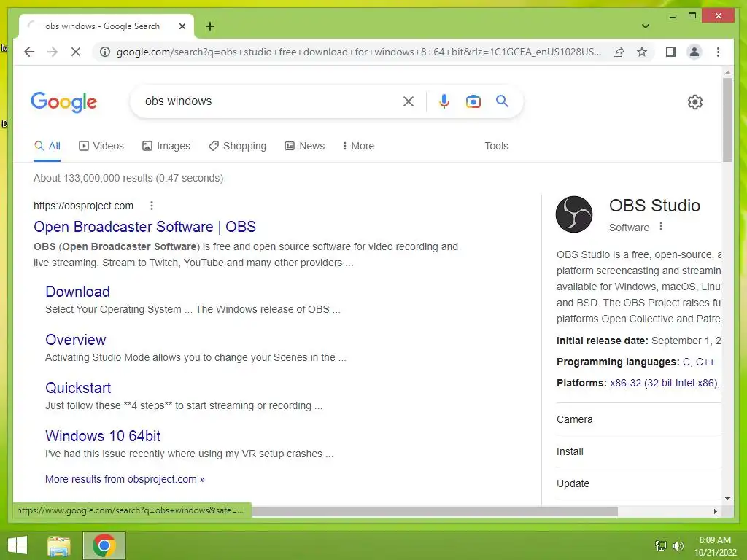Submit search with magnifying glass icon
This screenshot has height=560, width=747.
point(502,101)
